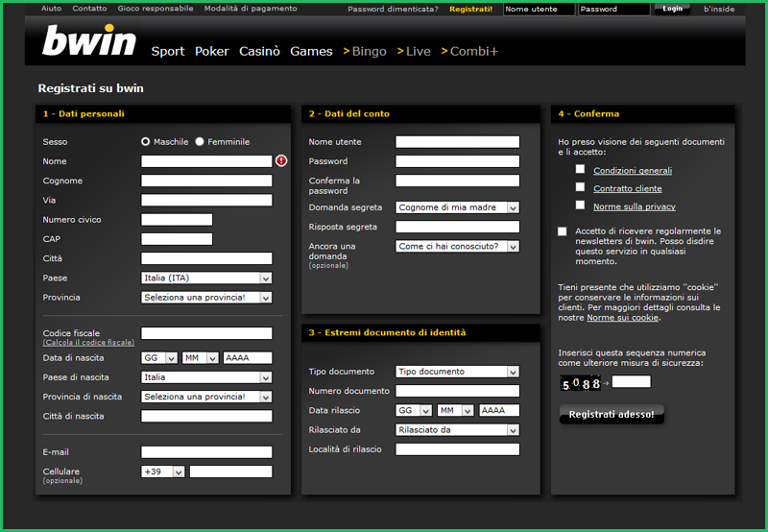Open the 'Come ci hai conosciuto?' dropdown

(x=458, y=247)
